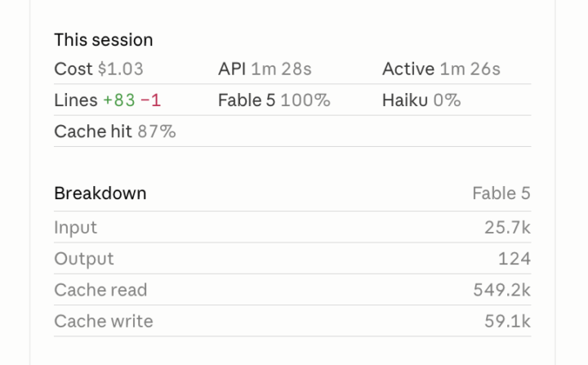Select the Lines +83 added count
Screen dimensions: 588x365
click(x=119, y=100)
